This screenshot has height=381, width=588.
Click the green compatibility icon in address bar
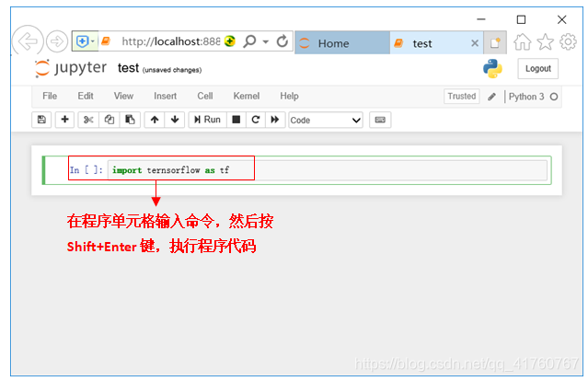pyautogui.click(x=229, y=41)
